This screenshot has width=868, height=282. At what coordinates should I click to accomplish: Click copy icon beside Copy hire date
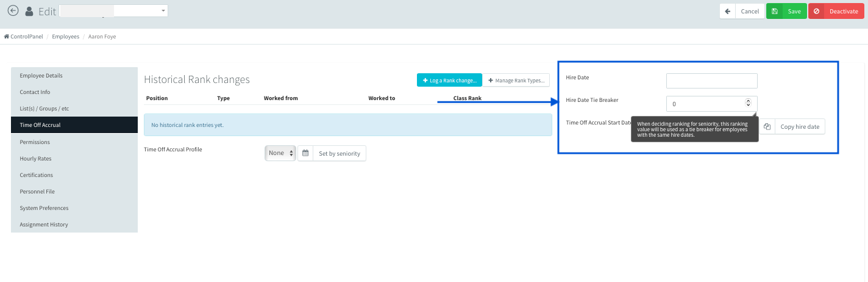point(767,126)
